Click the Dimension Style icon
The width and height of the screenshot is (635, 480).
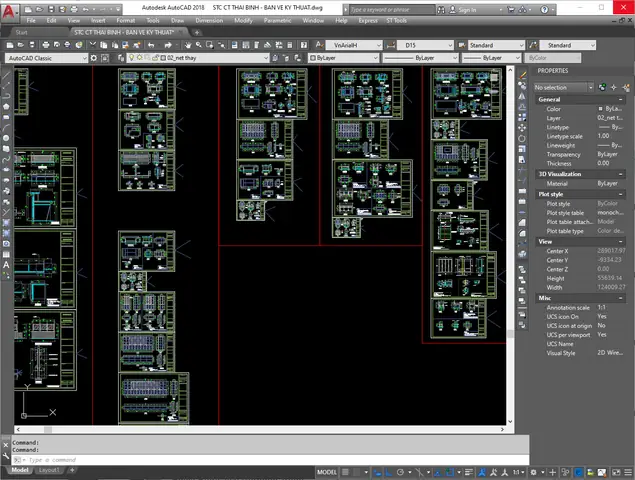click(391, 45)
